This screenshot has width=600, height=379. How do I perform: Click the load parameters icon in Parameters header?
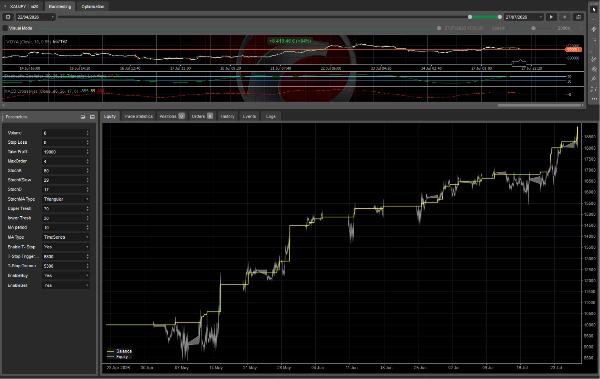click(83, 117)
